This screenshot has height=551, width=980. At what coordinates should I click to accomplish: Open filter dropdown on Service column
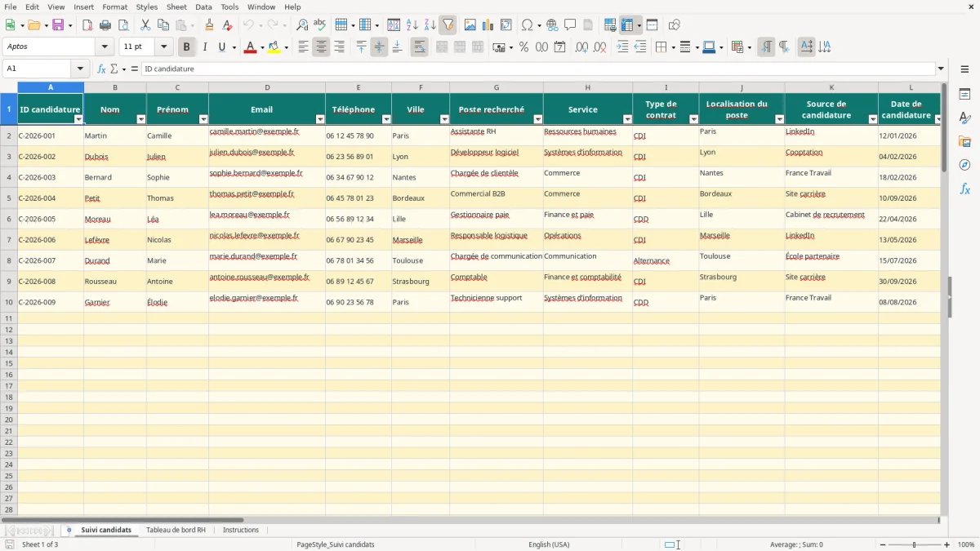[x=627, y=120]
